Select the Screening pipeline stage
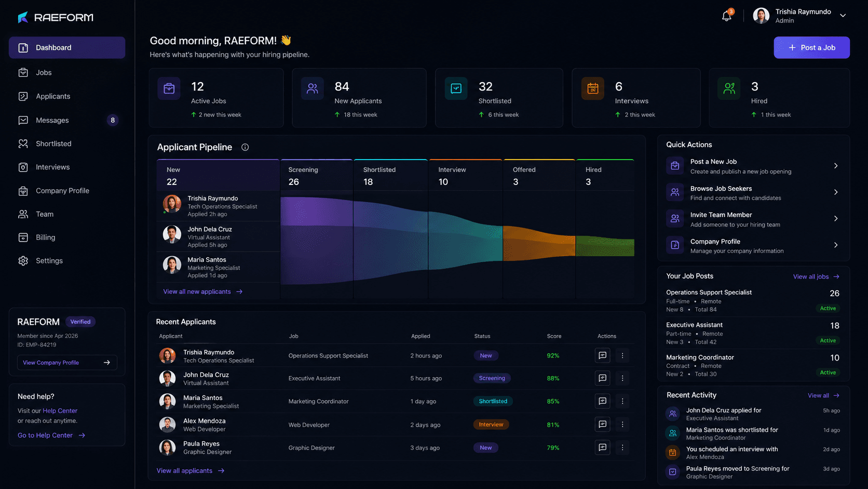Image resolution: width=868 pixels, height=489 pixels. coord(317,176)
